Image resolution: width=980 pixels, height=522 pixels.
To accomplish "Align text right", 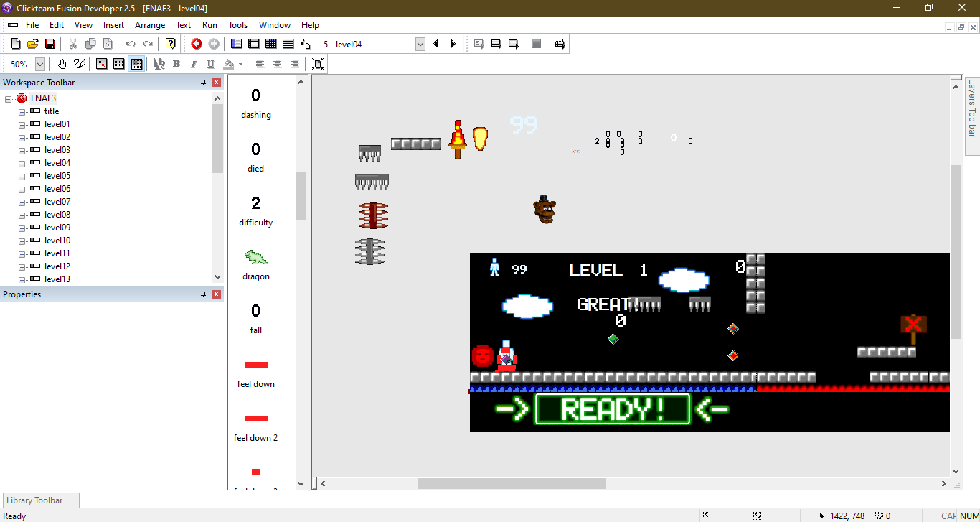I will (295, 64).
